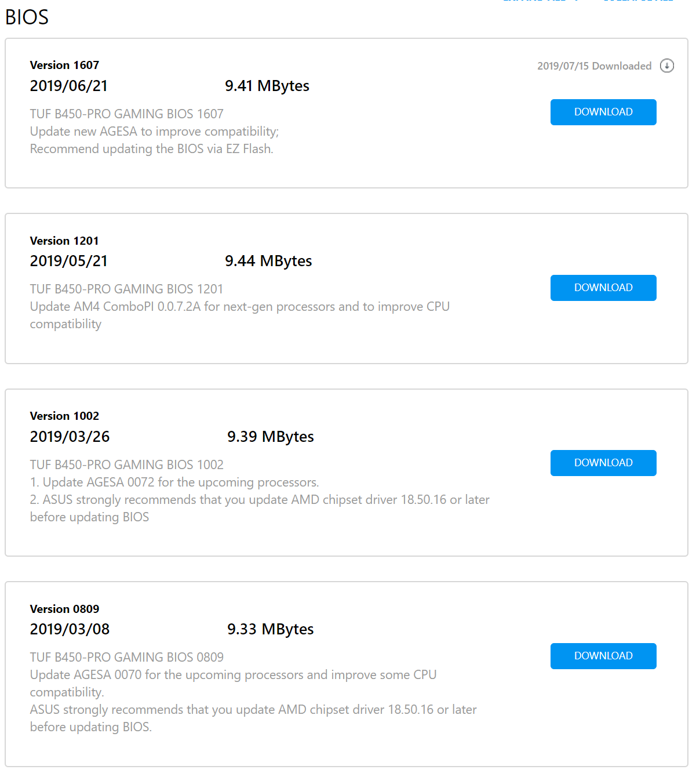Click the 2019/06/21 release date
Image resolution: width=696 pixels, height=784 pixels.
tap(68, 86)
